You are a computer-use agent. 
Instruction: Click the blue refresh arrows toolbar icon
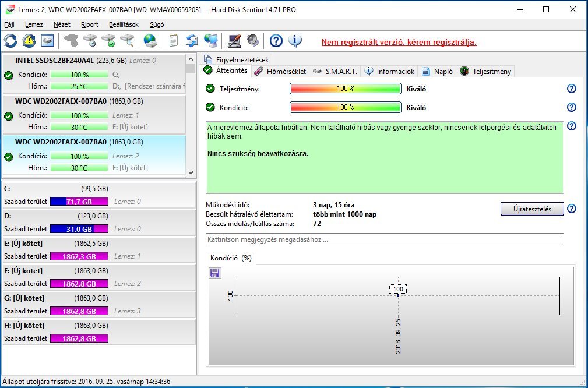coord(10,40)
